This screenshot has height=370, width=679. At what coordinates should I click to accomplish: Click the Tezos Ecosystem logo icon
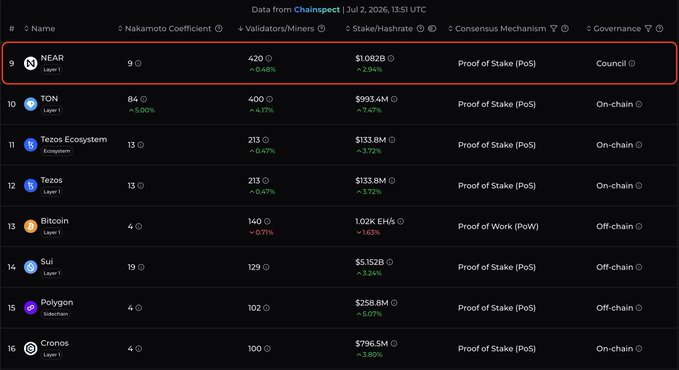pyautogui.click(x=30, y=145)
